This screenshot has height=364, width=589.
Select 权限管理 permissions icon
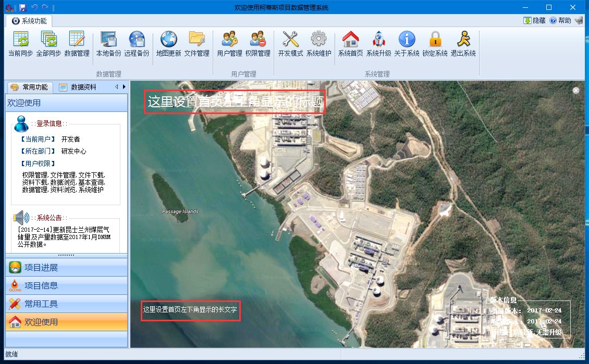(258, 40)
